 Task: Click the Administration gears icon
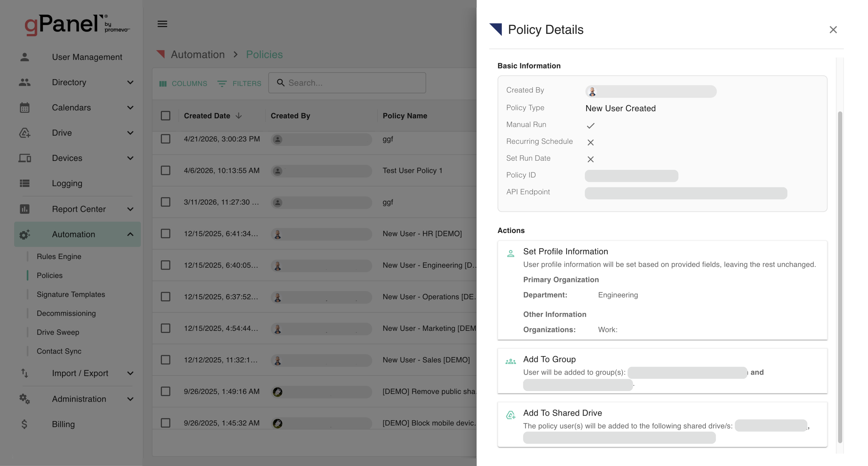pos(25,399)
